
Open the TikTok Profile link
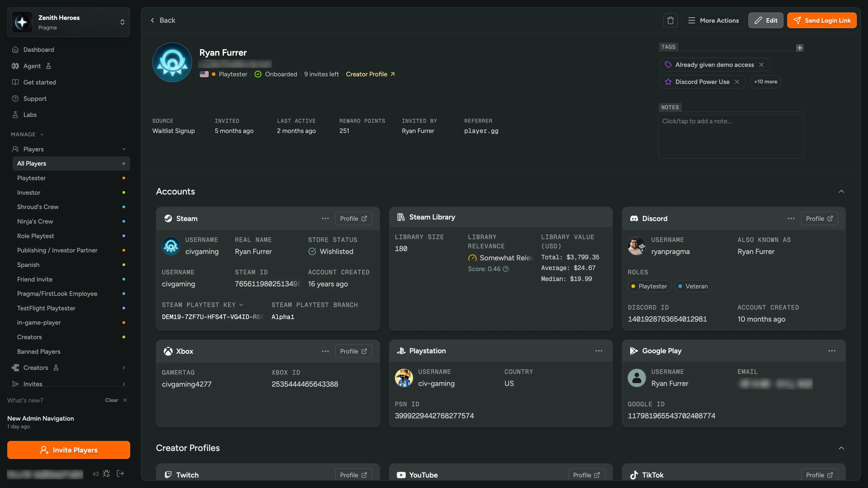pos(819,475)
